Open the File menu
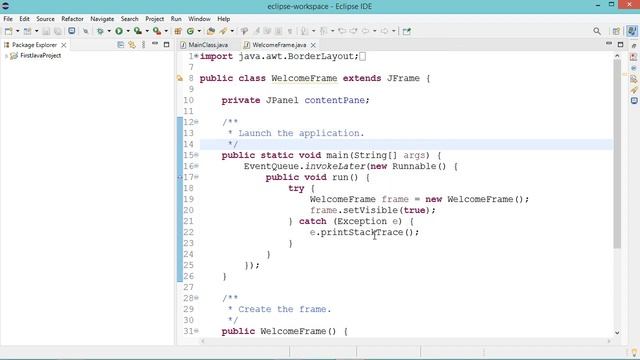640x360 pixels. click(x=8, y=19)
